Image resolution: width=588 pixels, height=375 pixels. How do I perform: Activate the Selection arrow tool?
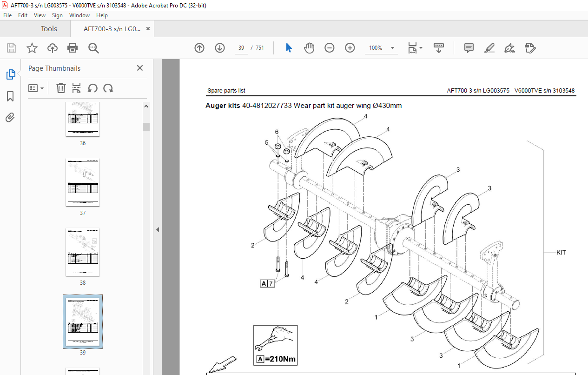coord(289,48)
